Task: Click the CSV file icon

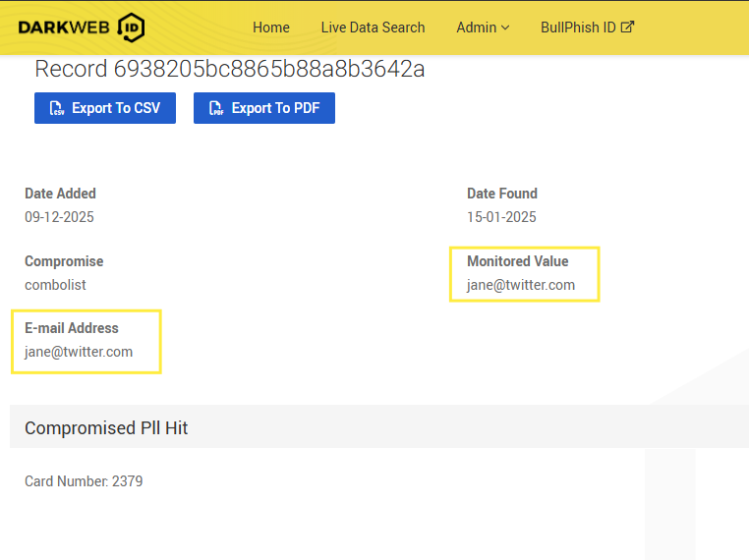Action: [57, 108]
